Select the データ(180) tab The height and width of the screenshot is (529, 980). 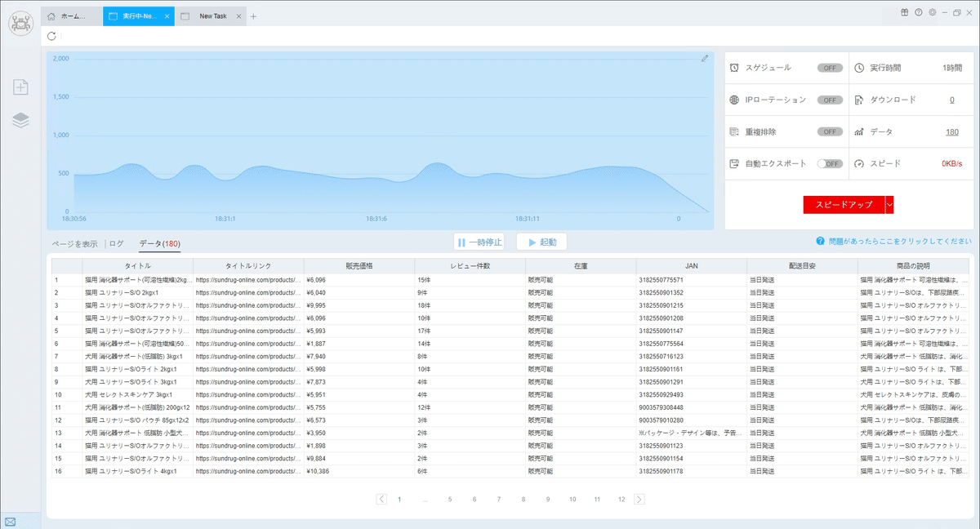click(159, 243)
